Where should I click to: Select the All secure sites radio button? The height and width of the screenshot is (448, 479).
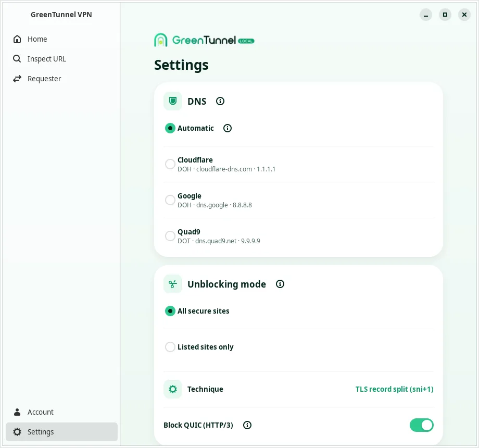[x=170, y=311]
